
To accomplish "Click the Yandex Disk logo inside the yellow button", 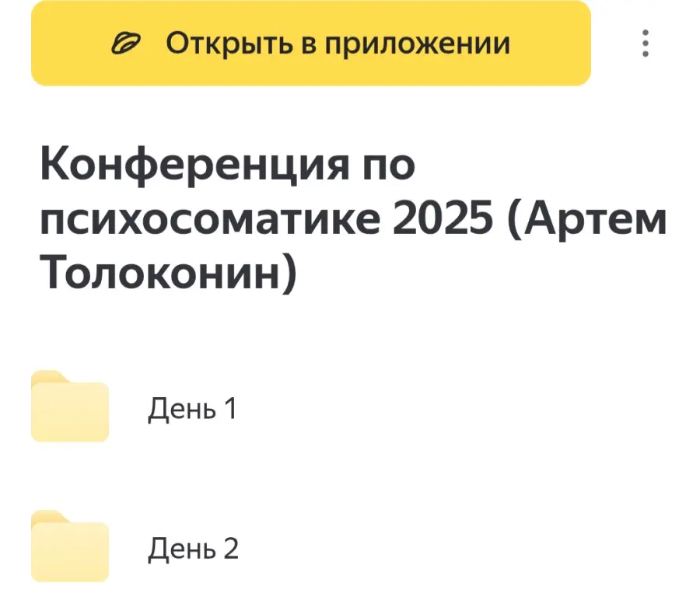I will point(127,42).
